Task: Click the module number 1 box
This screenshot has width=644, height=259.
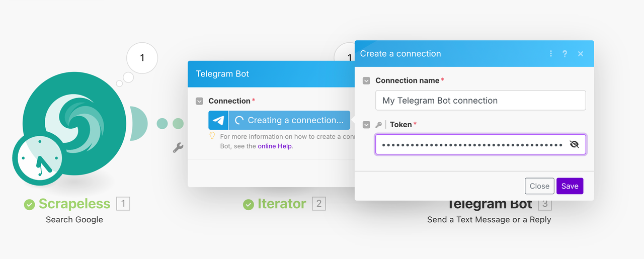Action: coord(123,204)
